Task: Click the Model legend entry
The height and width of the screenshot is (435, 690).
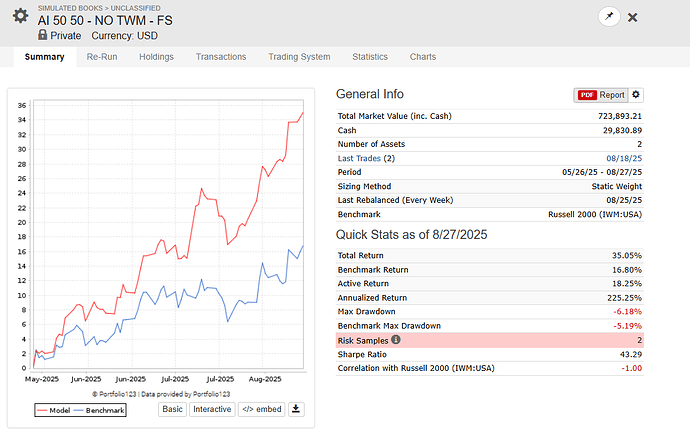Action: [54, 410]
